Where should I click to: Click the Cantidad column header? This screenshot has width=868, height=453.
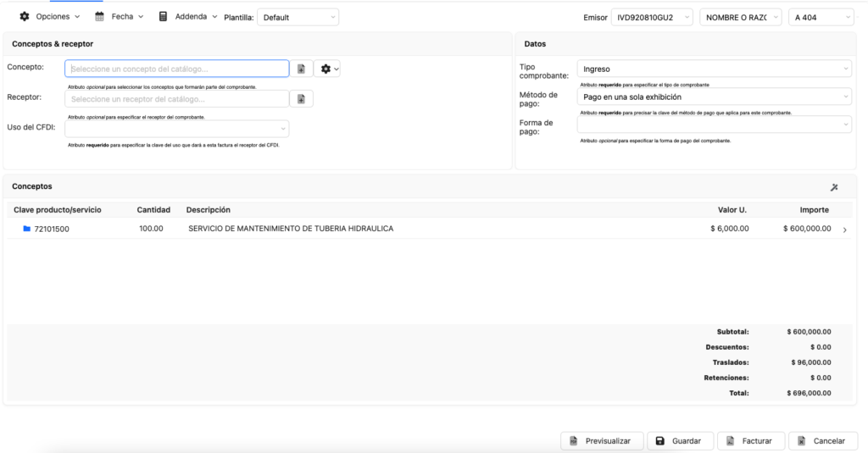point(154,210)
